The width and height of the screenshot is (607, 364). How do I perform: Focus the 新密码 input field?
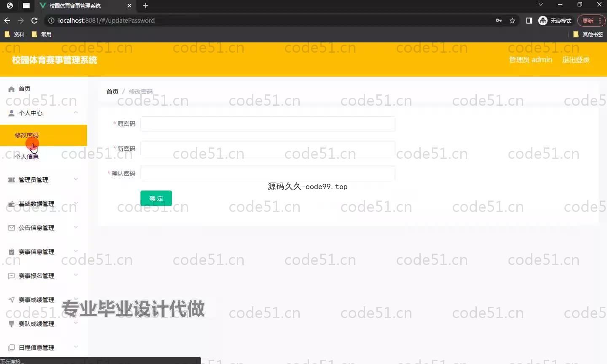click(268, 149)
